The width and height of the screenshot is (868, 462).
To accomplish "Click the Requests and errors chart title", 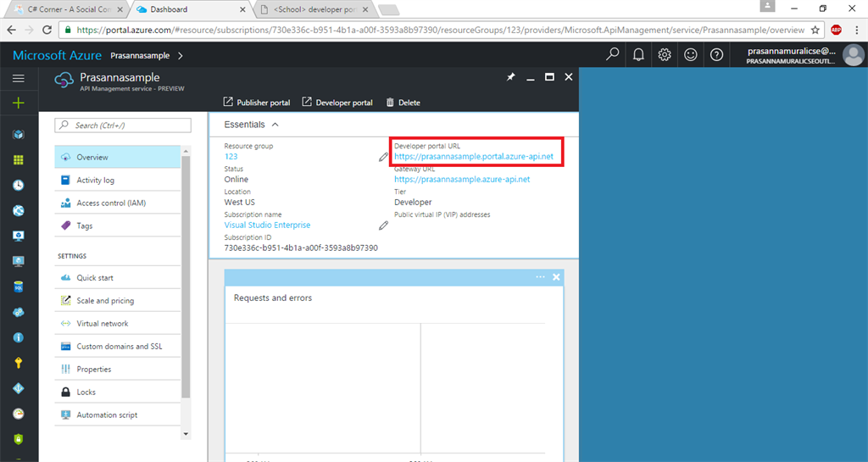I will point(273,298).
